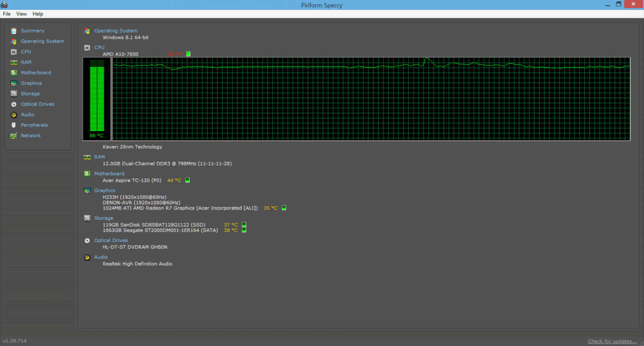Viewport: 644px width, 346px height.
Task: Click the DENON-AVR display entry
Action: pyautogui.click(x=141, y=203)
